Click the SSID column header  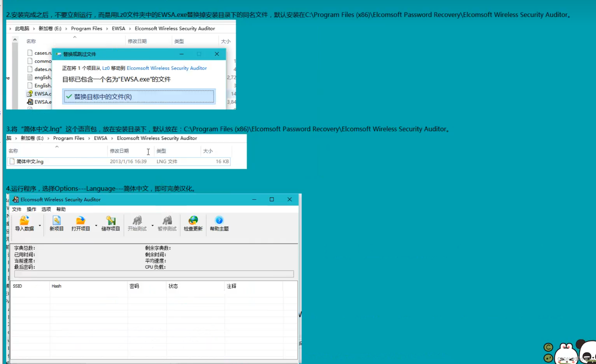(30, 286)
